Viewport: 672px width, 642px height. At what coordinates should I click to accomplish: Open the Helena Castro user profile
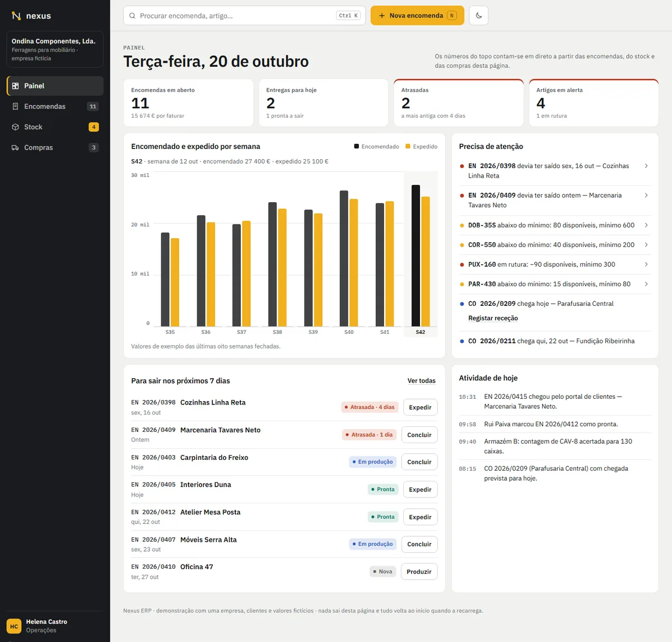[55, 626]
